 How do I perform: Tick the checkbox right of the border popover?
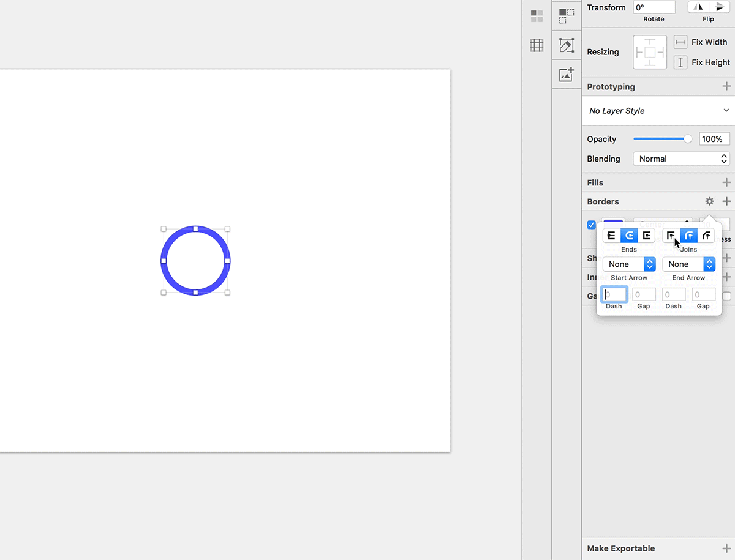726,296
